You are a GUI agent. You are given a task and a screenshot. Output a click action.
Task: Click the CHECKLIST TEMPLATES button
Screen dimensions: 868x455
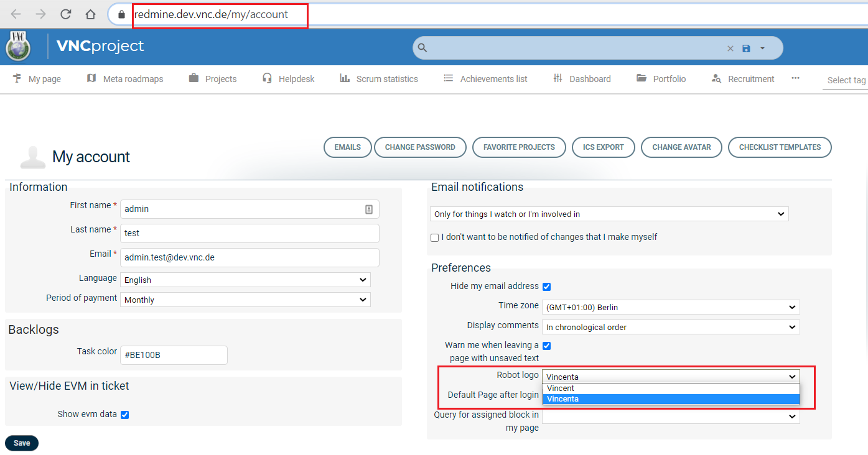780,147
